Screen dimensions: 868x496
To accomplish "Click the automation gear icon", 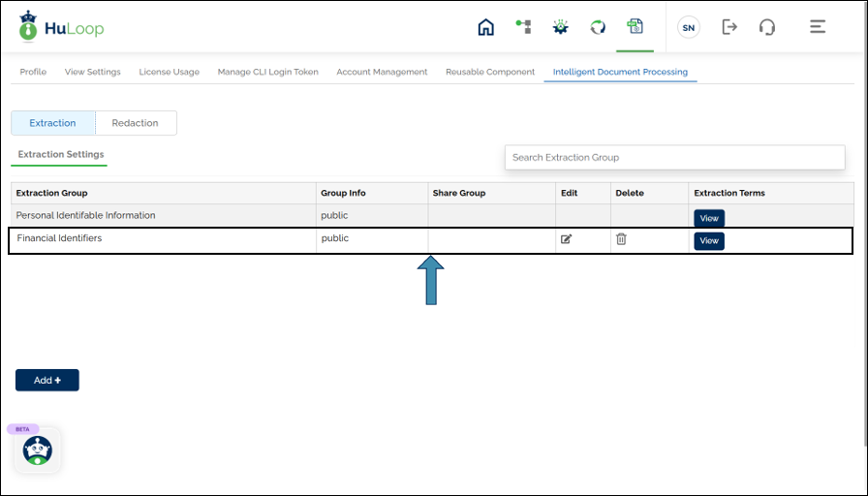I will pyautogui.click(x=560, y=27).
